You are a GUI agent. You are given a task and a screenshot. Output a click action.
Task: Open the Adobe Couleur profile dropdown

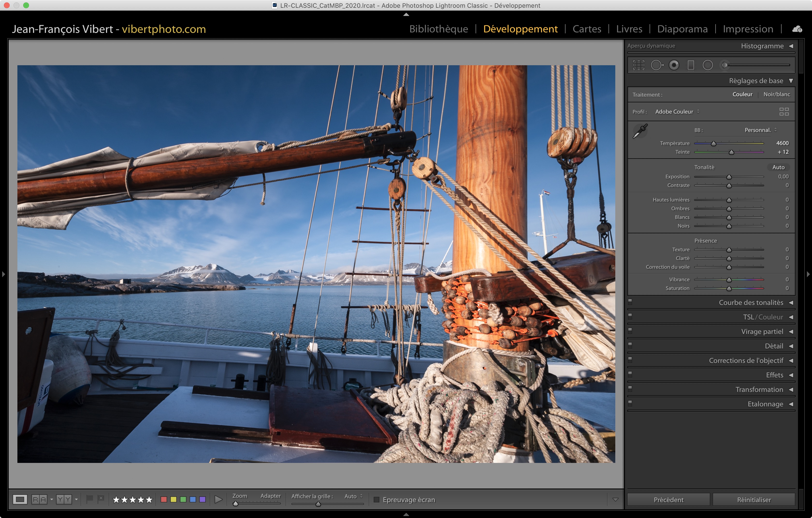tap(677, 112)
